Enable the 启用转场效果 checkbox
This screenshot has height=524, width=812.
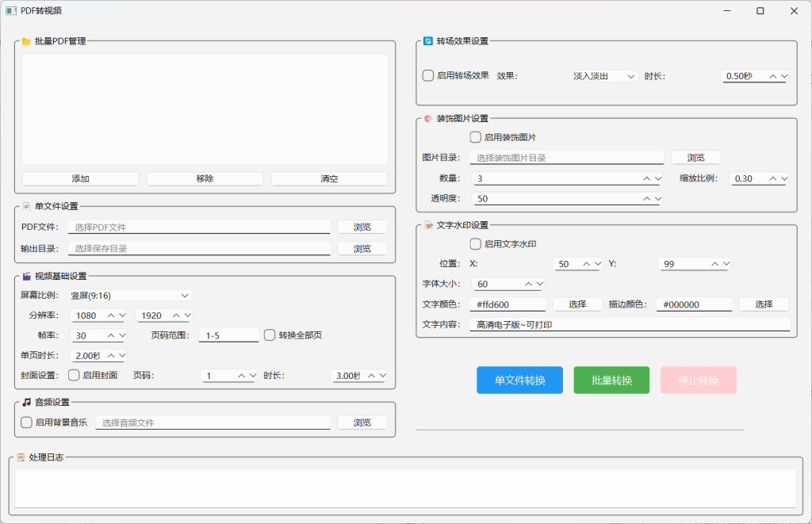pyautogui.click(x=428, y=76)
